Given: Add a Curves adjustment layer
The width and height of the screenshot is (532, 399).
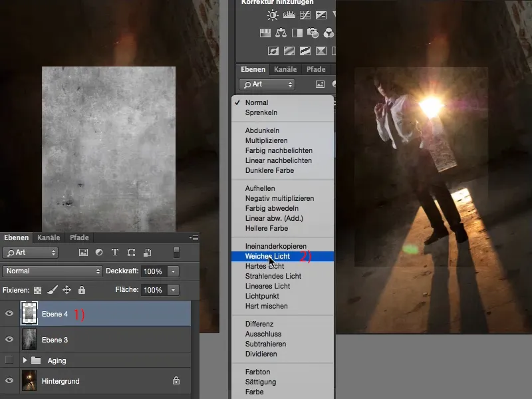Looking at the screenshot, I should (x=305, y=15).
